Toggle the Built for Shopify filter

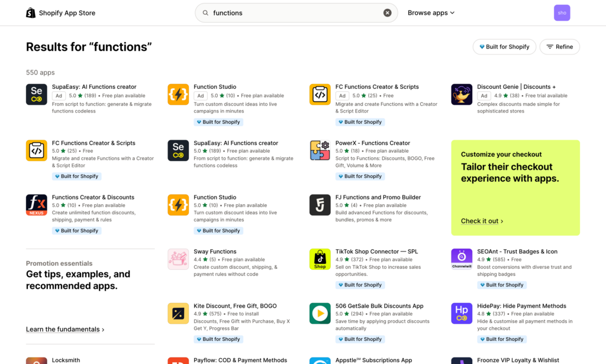[504, 47]
